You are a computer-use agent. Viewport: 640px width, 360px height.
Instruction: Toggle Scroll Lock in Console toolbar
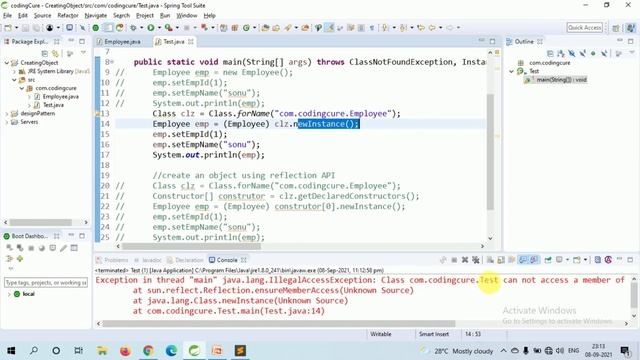[x=501, y=260]
